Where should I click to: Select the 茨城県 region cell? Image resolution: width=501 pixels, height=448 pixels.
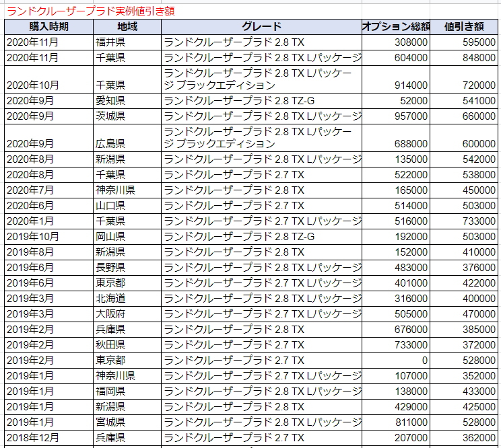click(x=127, y=116)
